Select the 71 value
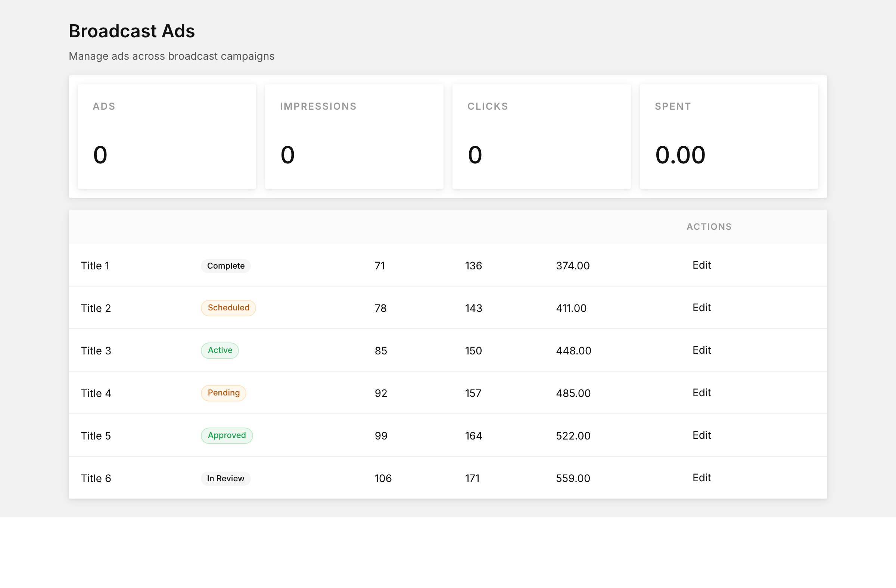This screenshot has width=896, height=588. [x=379, y=266]
